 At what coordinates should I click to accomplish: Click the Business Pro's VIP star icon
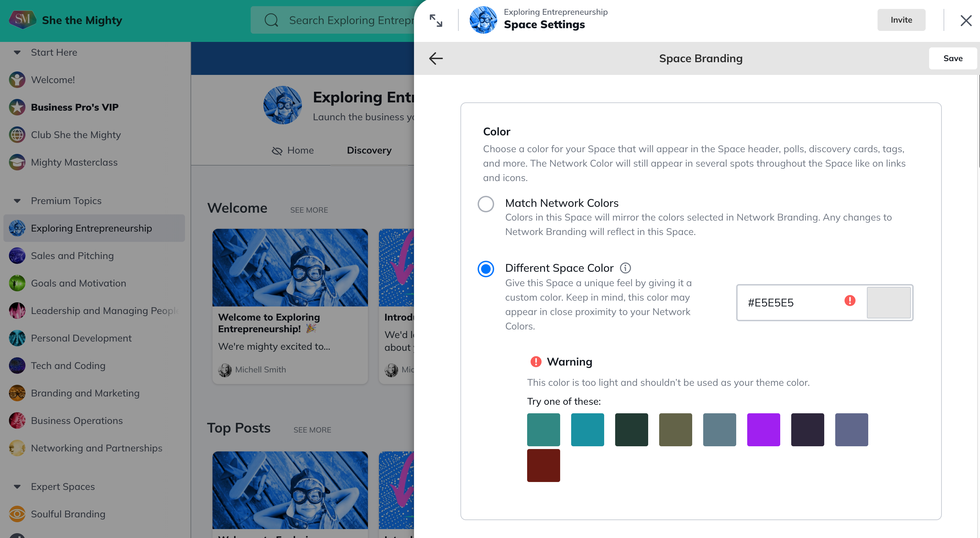[17, 107]
